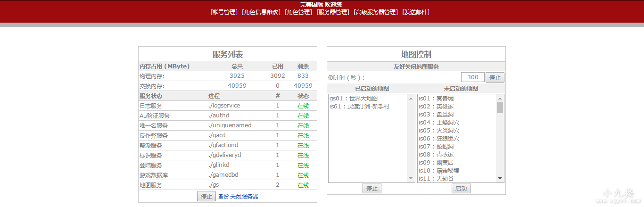644x207 pixels.
Task: Select is61 灵渡汀洲-新手村 map entry
Action: tap(359, 107)
